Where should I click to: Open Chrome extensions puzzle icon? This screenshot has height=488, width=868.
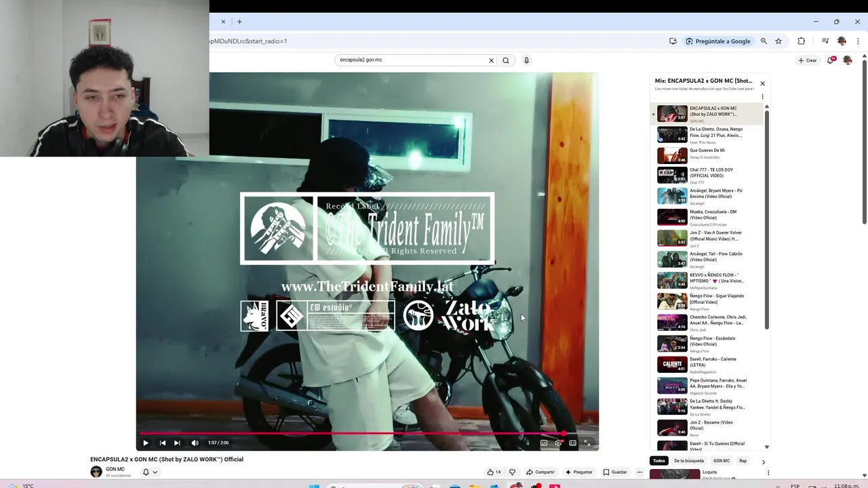click(801, 41)
